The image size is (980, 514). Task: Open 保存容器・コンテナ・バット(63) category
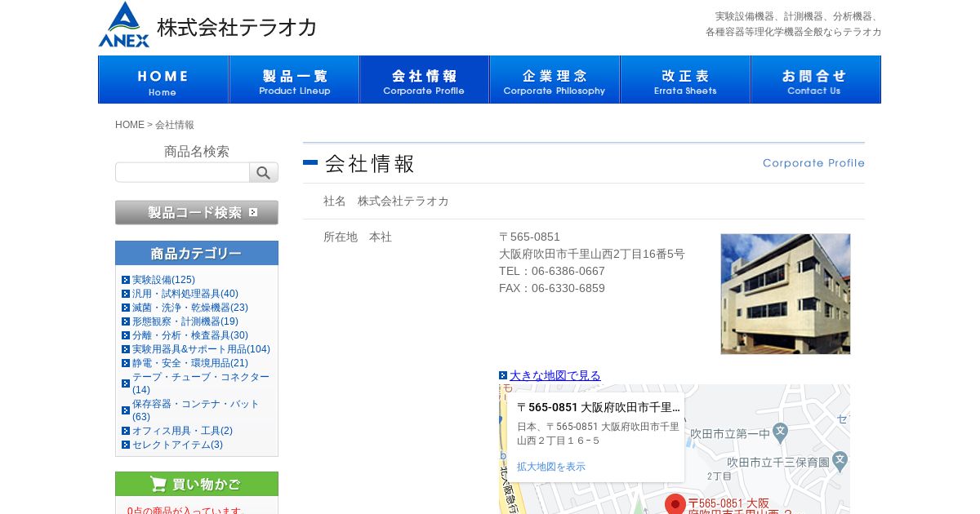[x=196, y=410]
